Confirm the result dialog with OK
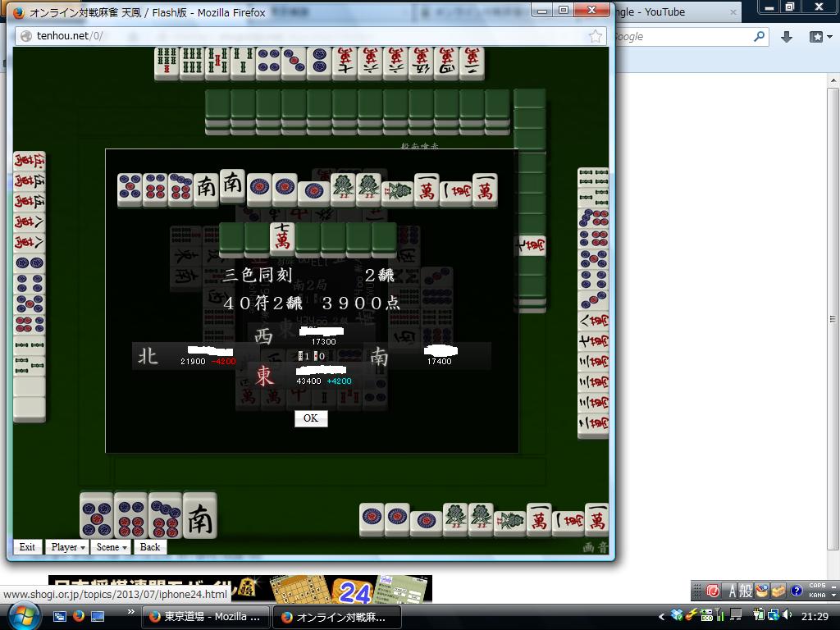The image size is (840, 630). coord(311,418)
